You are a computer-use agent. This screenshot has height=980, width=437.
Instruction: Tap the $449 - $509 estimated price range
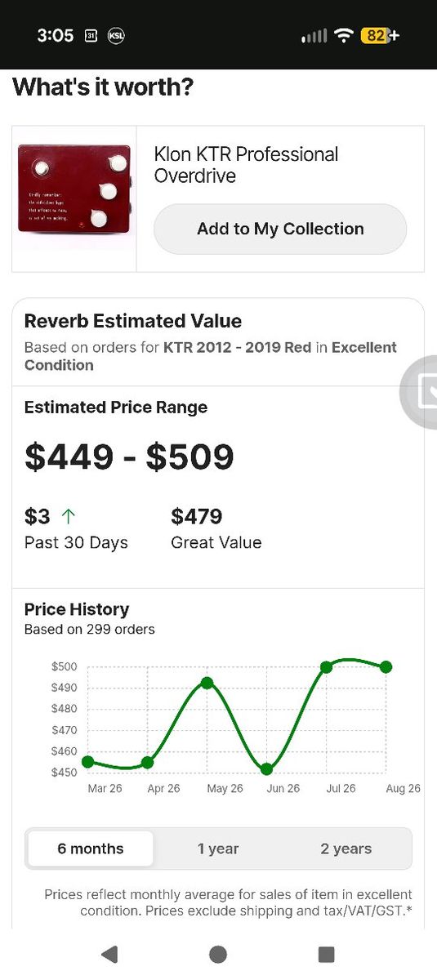pyautogui.click(x=129, y=457)
